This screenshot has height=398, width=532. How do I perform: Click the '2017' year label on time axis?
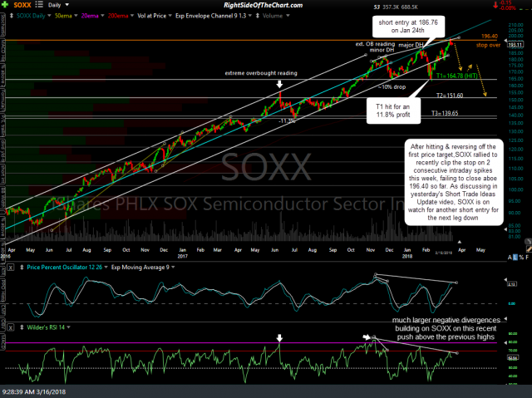[x=183, y=256]
